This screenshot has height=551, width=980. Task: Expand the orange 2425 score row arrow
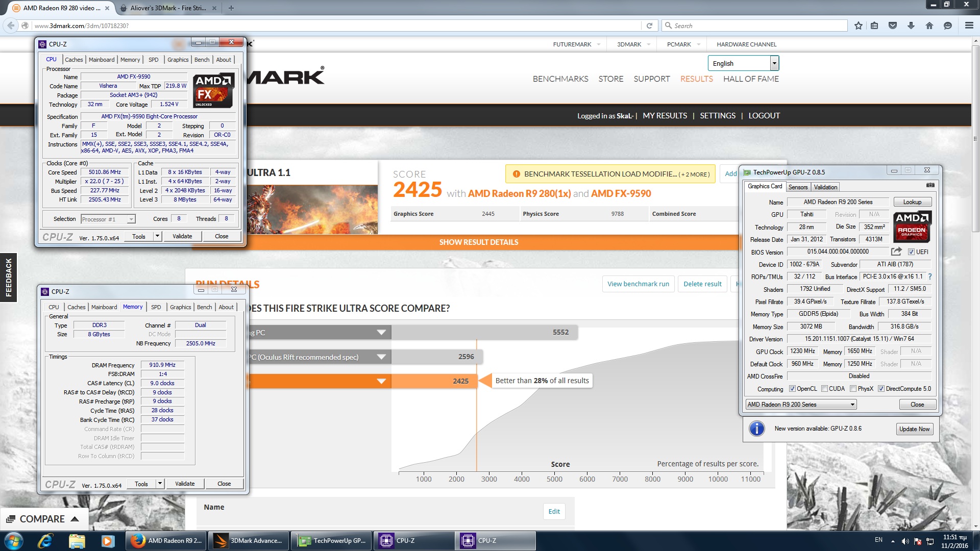click(381, 381)
